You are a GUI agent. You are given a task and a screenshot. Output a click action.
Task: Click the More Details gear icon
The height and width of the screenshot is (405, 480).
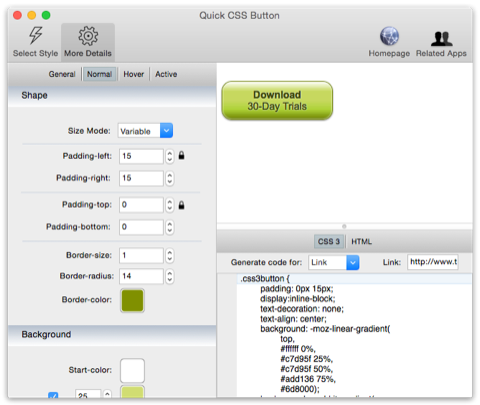(x=88, y=36)
